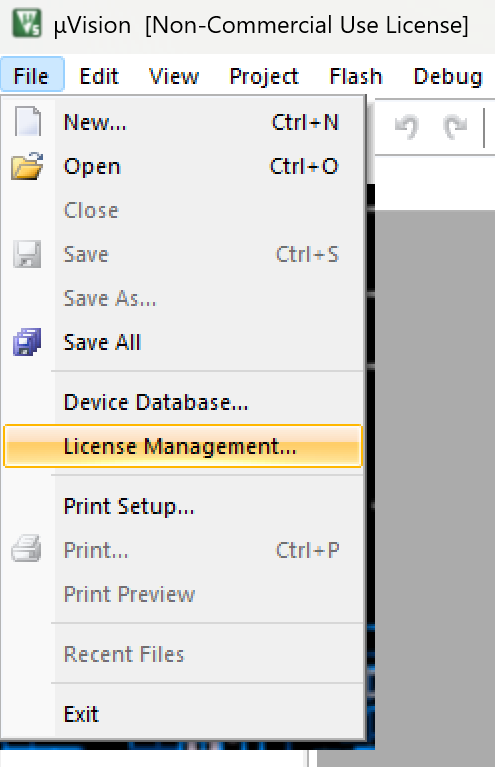Select License Management... menu entry

182,446
